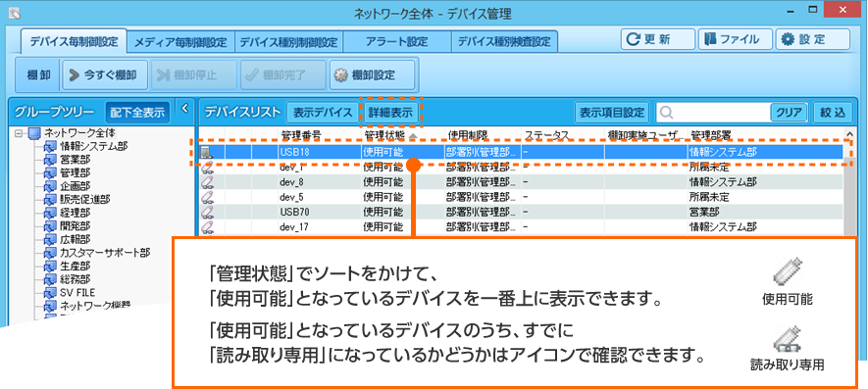Open the デバイス種別検査設定 tab
The image size is (868, 389).
tap(504, 41)
